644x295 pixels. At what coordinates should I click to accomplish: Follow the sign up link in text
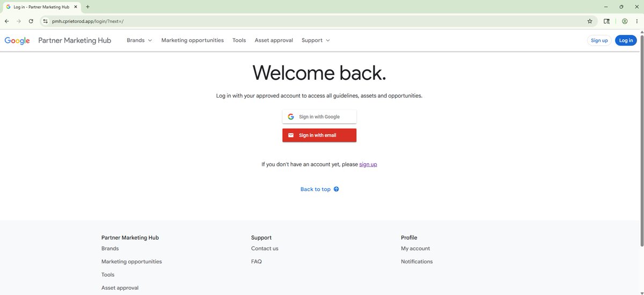click(x=368, y=165)
